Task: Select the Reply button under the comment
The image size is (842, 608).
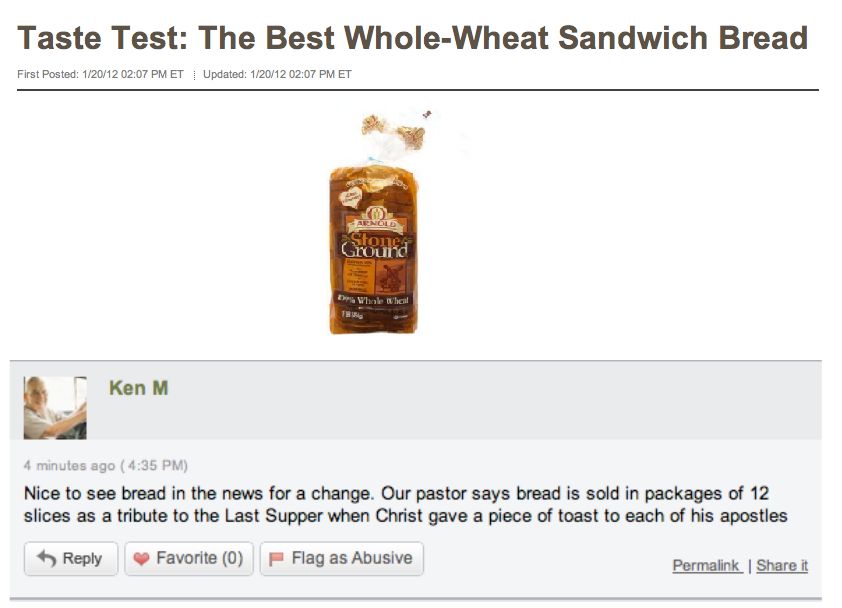Action: tap(70, 559)
